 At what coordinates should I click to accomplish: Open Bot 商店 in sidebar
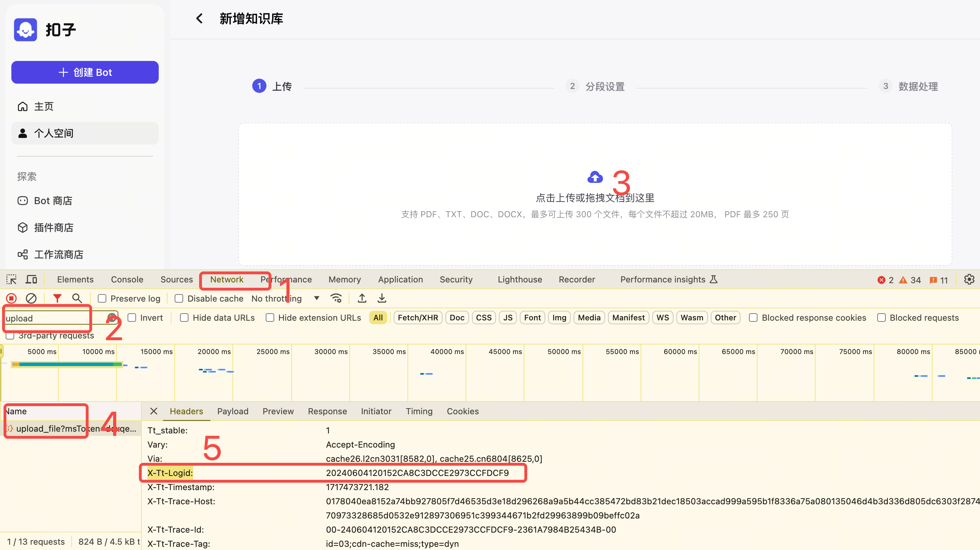53,201
